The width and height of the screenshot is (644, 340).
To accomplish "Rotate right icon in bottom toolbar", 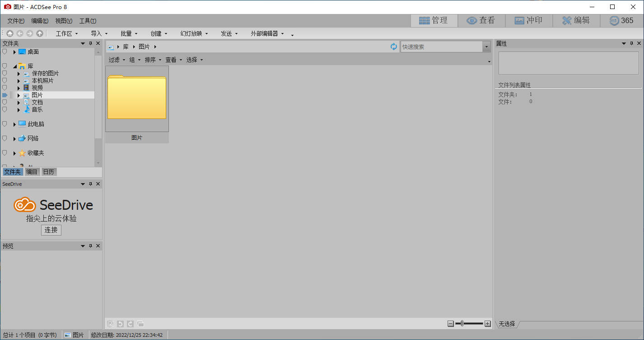I will (130, 324).
